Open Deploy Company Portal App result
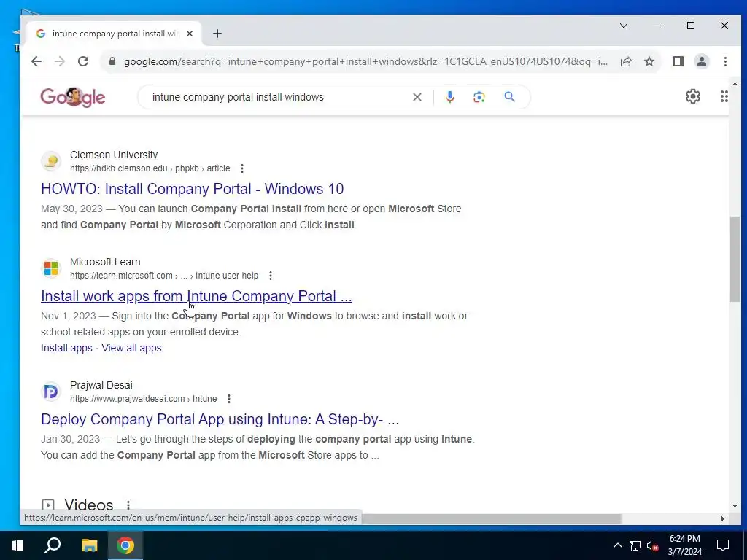 pyautogui.click(x=220, y=419)
